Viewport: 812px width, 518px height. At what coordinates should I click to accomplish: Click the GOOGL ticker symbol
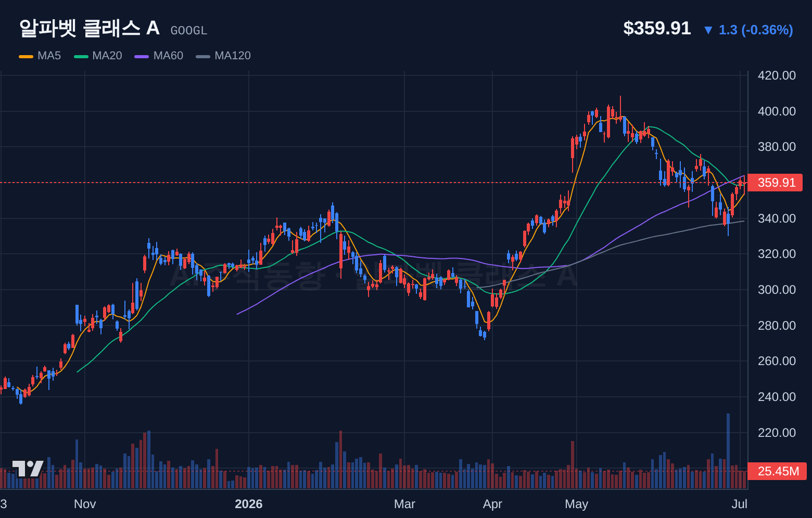click(189, 31)
